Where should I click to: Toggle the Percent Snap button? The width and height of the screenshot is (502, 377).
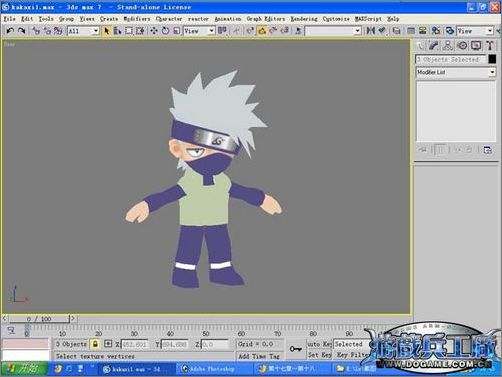pos(273,31)
